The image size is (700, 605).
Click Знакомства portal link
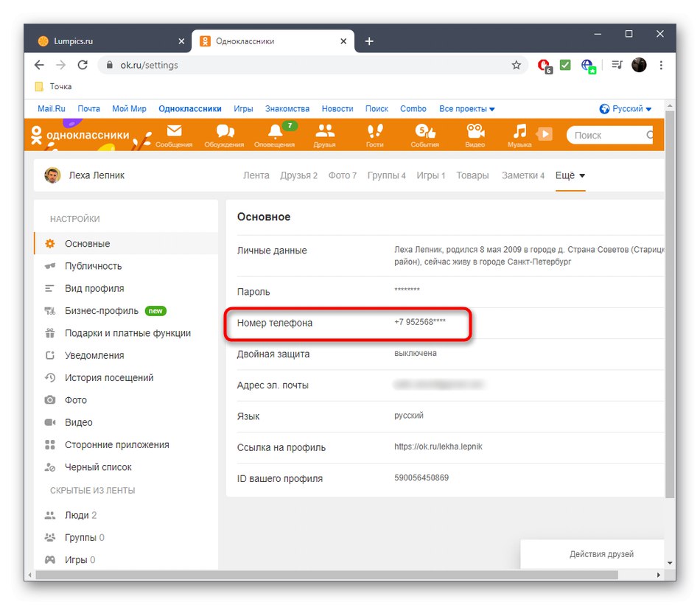click(x=287, y=108)
